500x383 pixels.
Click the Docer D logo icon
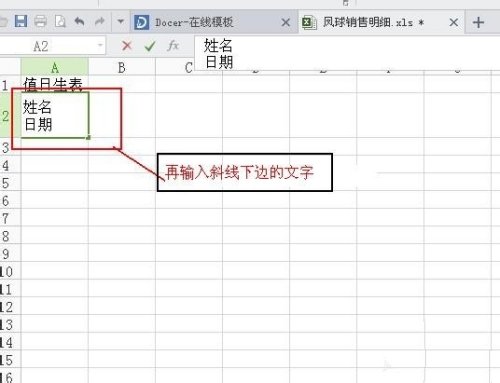(x=141, y=22)
